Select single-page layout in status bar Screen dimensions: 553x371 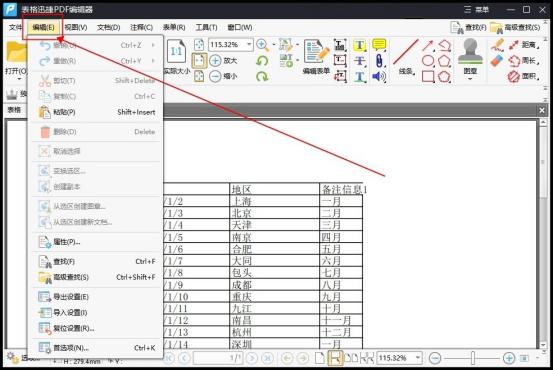pos(320,358)
